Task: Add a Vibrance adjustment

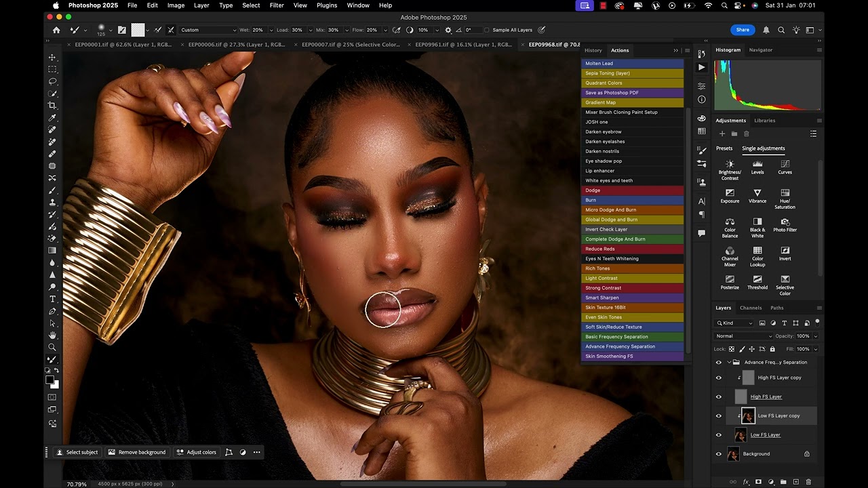Action: [757, 196]
